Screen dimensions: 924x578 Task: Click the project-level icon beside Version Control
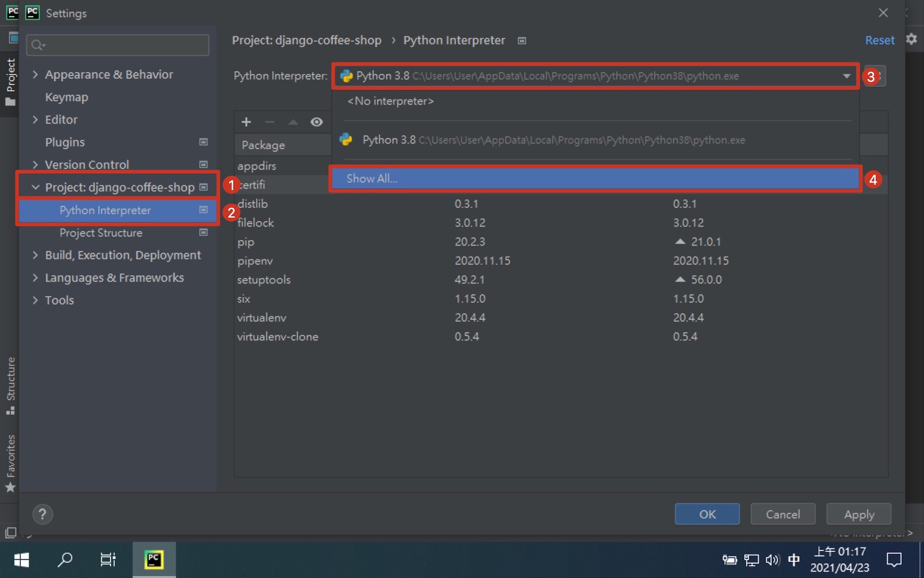(x=204, y=165)
